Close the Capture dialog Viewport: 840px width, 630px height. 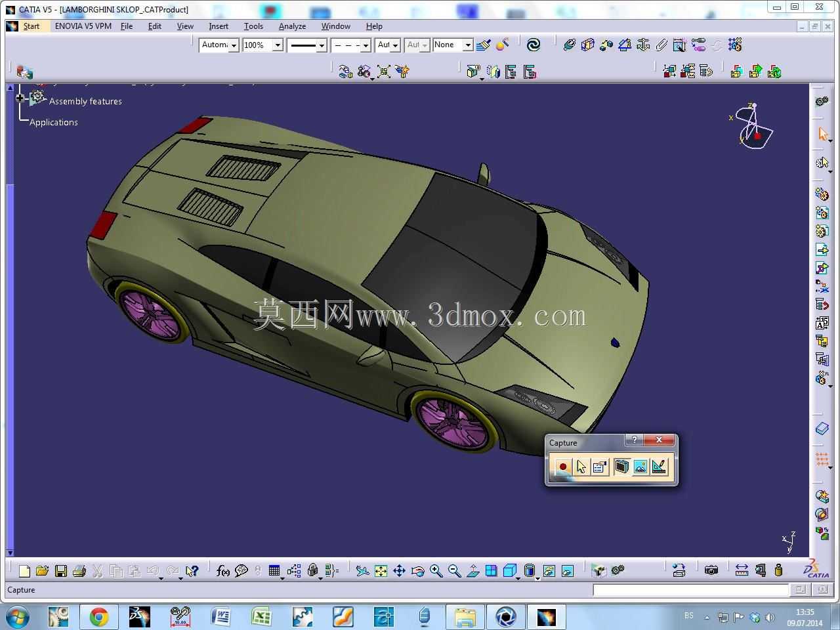coord(659,440)
